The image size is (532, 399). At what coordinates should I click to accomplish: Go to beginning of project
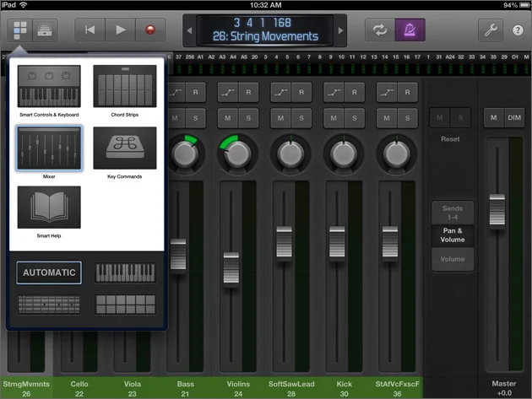(x=90, y=30)
